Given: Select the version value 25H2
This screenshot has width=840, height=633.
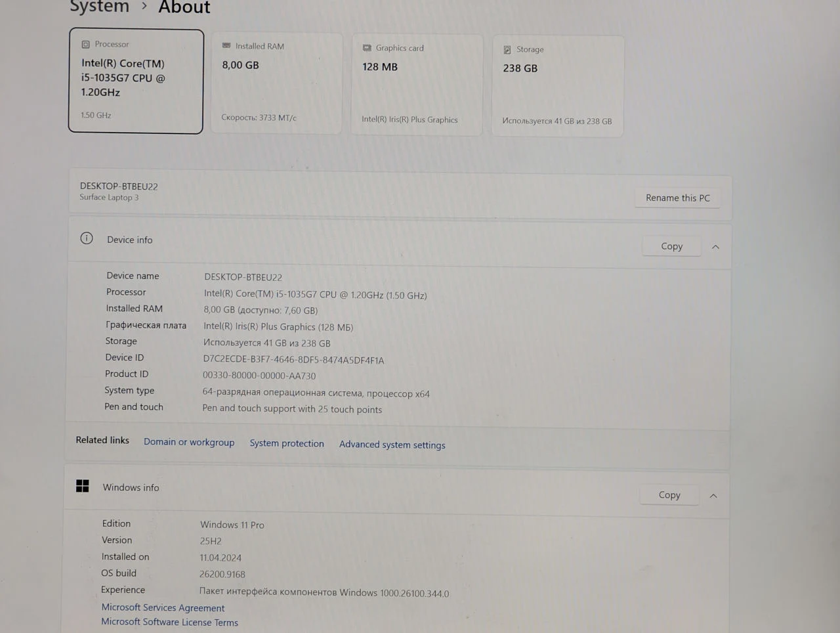Looking at the screenshot, I should (x=211, y=541).
